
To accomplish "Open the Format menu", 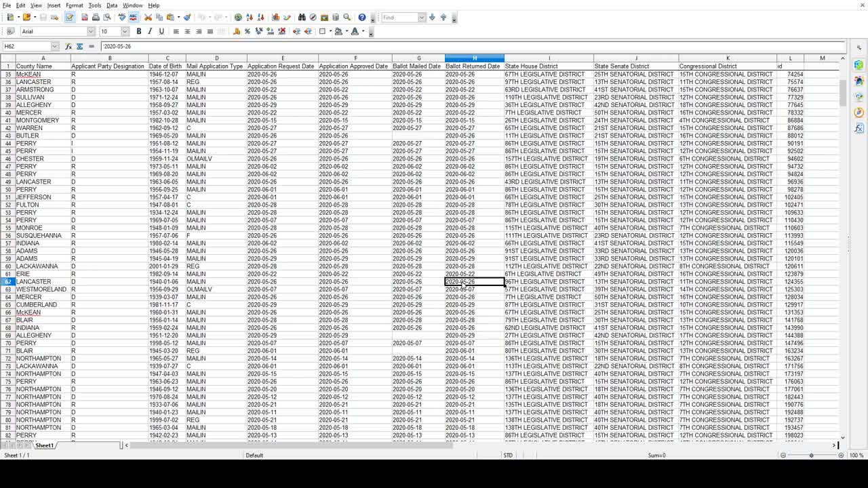I will (75, 5).
